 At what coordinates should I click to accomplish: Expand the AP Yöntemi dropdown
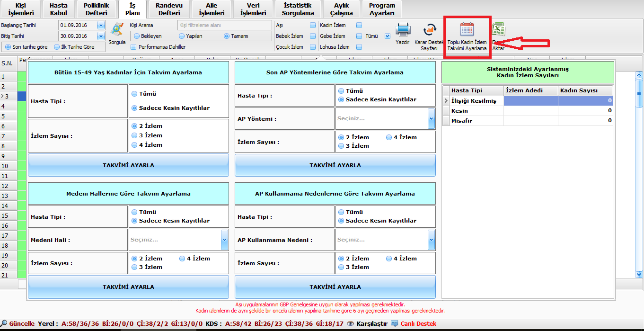[431, 118]
